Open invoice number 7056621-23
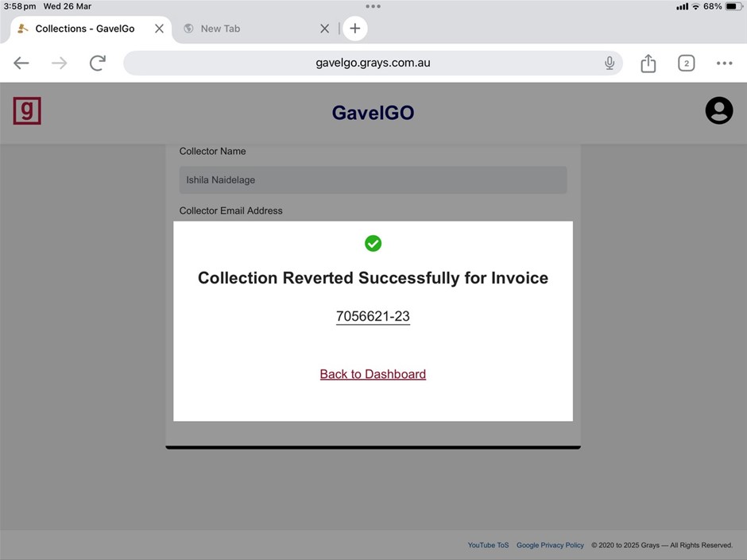The height and width of the screenshot is (560, 747). click(373, 316)
